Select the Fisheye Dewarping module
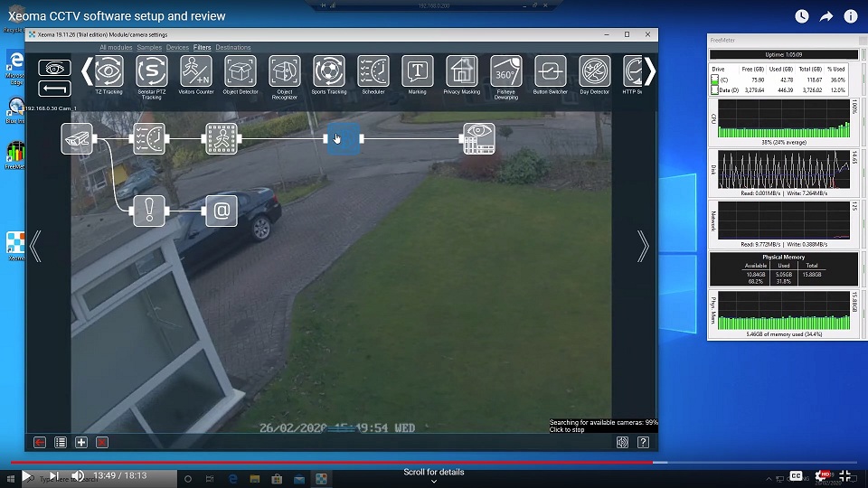868x488 pixels. (506, 77)
